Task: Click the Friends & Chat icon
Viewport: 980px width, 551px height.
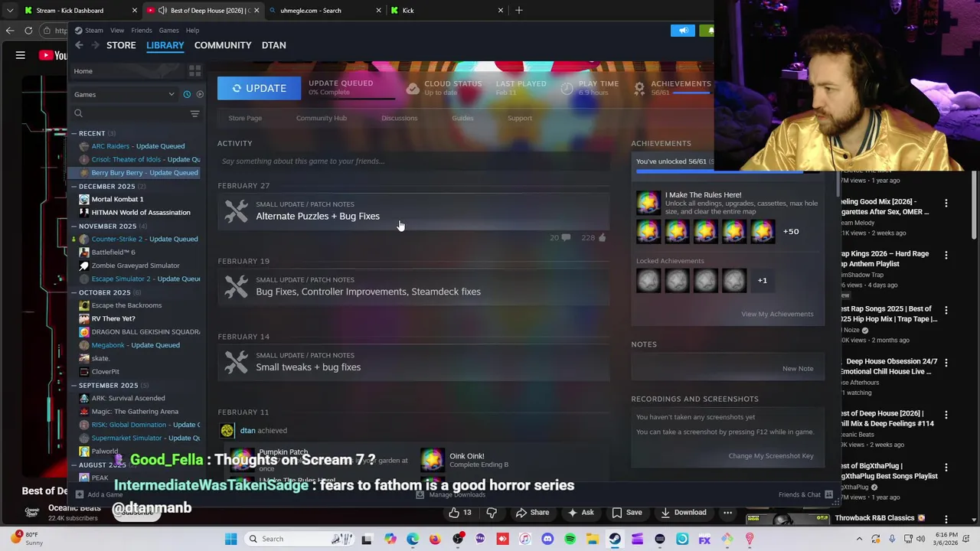Action: 828,494
